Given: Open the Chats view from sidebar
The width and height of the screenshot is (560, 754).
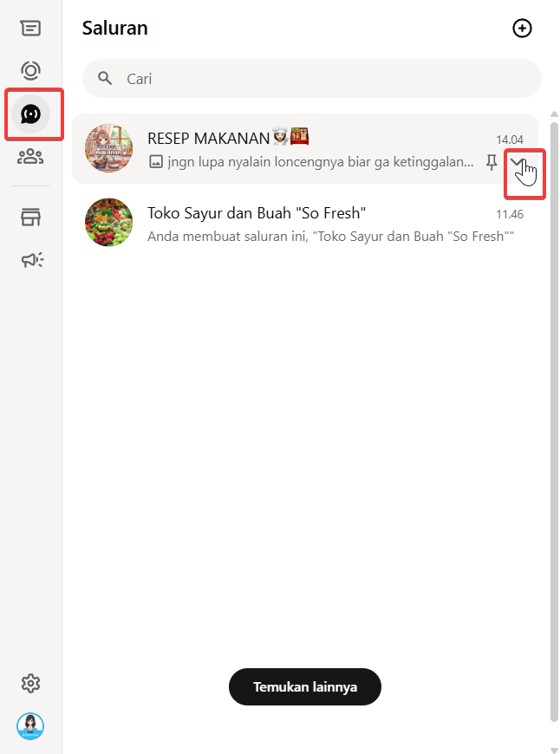Looking at the screenshot, I should [30, 28].
